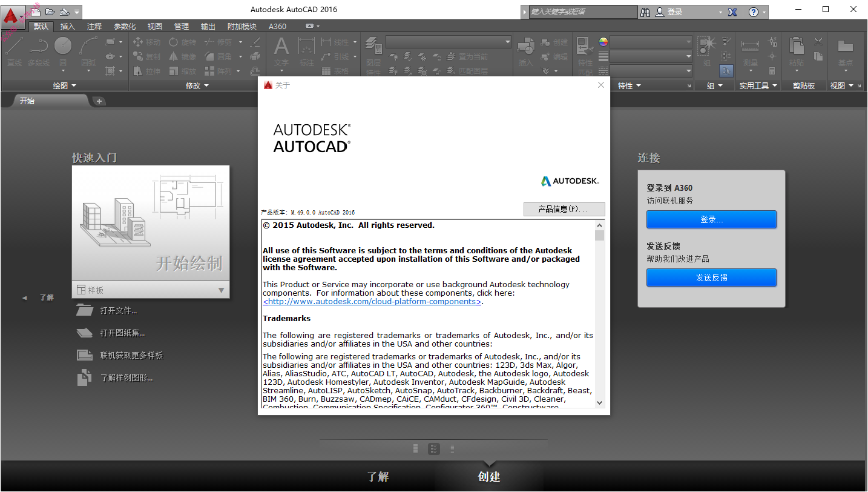The height and width of the screenshot is (492, 868).
Task: Choose the Scale (缩放) tool
Action: tap(183, 71)
